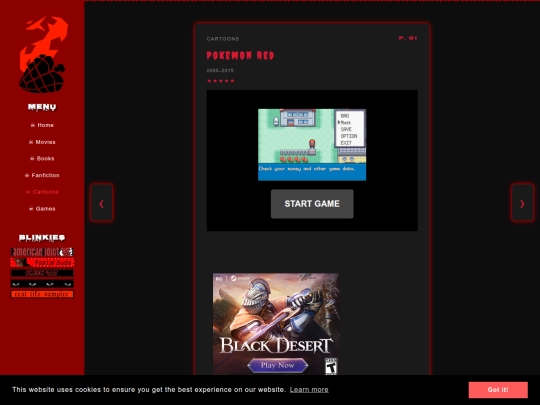Click the next page arrow
The image size is (540, 405).
click(x=522, y=203)
